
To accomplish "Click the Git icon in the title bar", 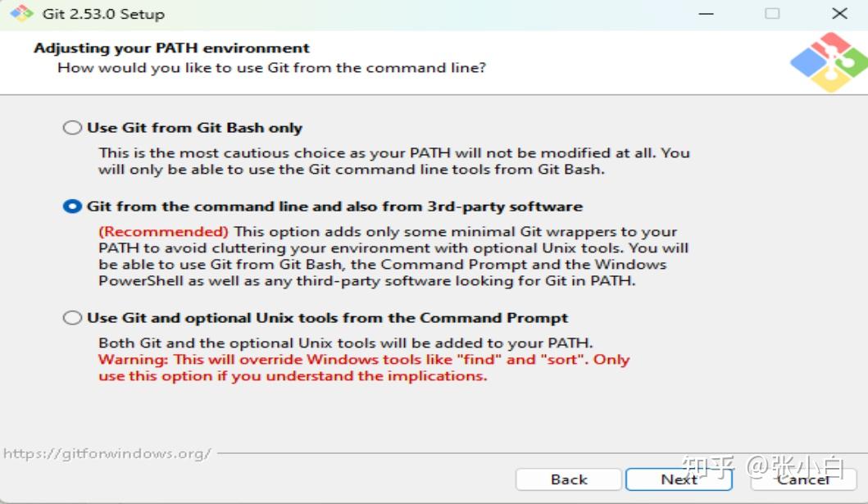I will coord(22,14).
